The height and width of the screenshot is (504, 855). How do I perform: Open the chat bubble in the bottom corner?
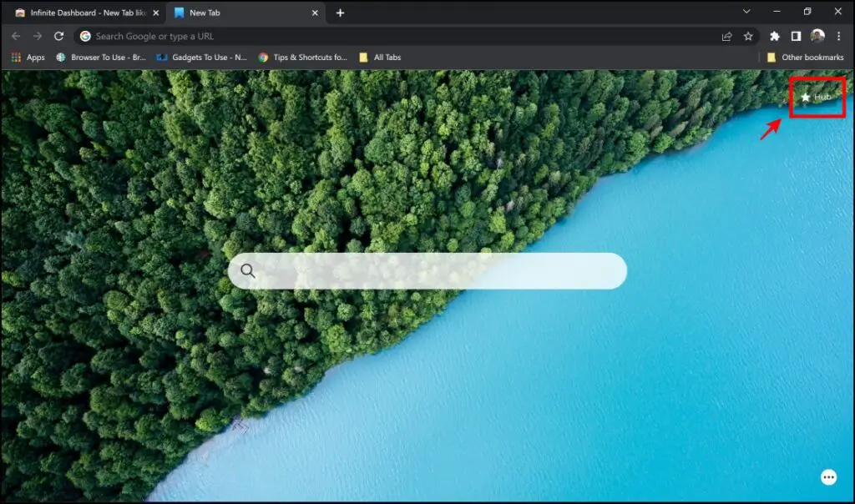(x=828, y=476)
